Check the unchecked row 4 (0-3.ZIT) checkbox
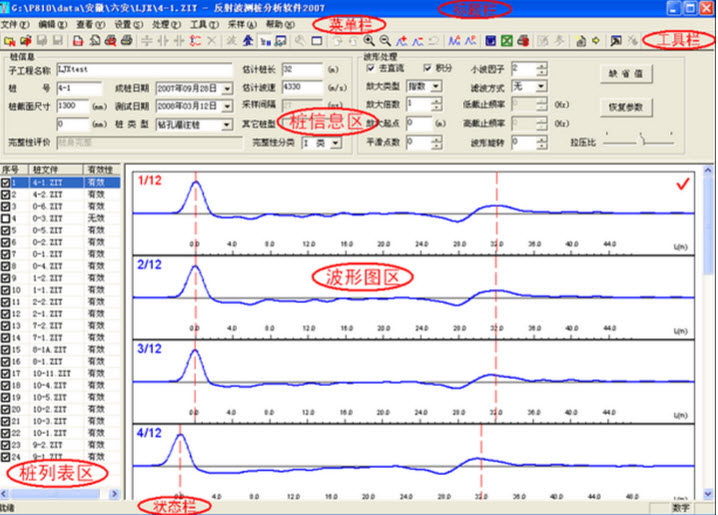 pos(5,218)
